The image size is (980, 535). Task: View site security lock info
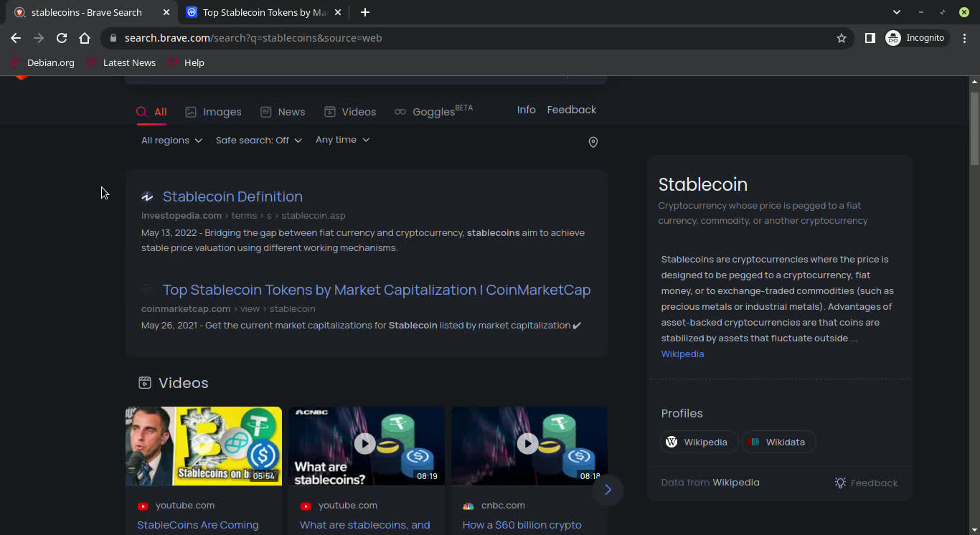pos(113,38)
